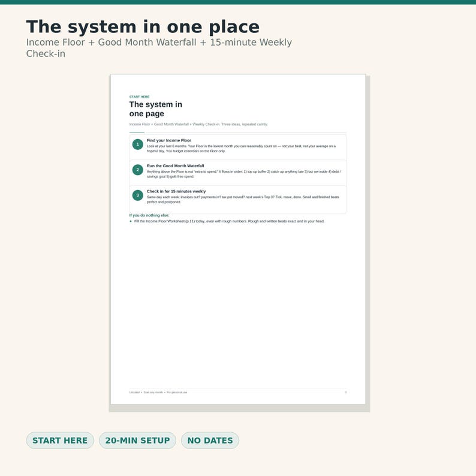476x476 pixels.
Task: Click the 'Income Floor + Good Month Waterfall' subtitle
Action: pyautogui.click(x=159, y=48)
